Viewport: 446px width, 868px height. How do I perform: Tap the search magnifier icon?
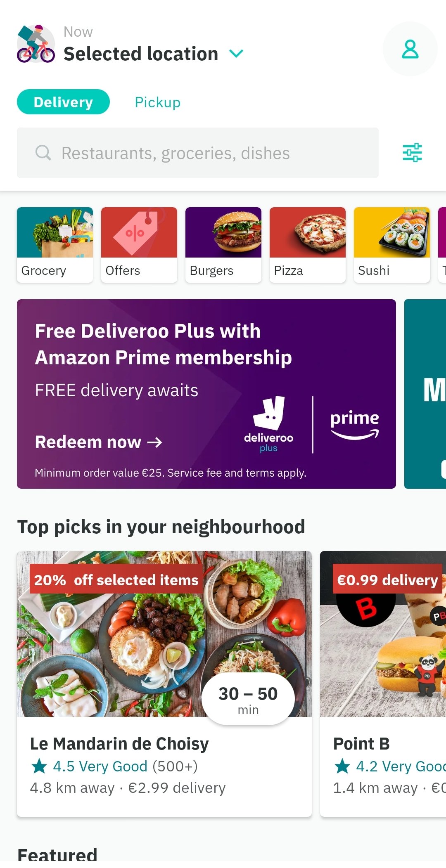43,153
